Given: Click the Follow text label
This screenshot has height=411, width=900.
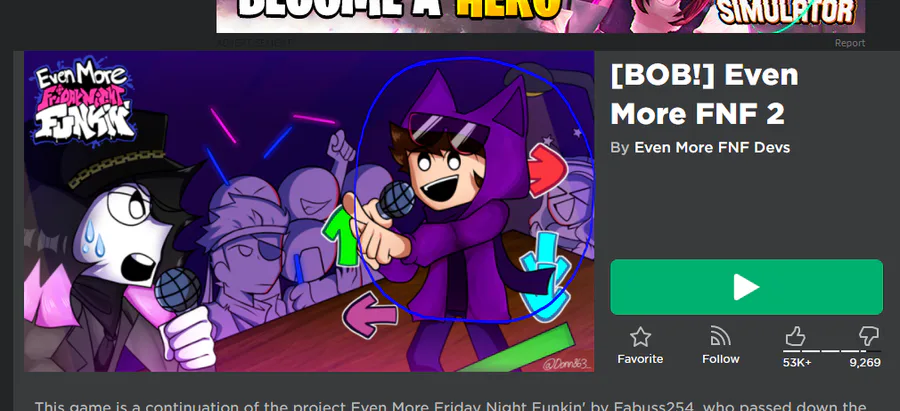Looking at the screenshot, I should pos(720,359).
